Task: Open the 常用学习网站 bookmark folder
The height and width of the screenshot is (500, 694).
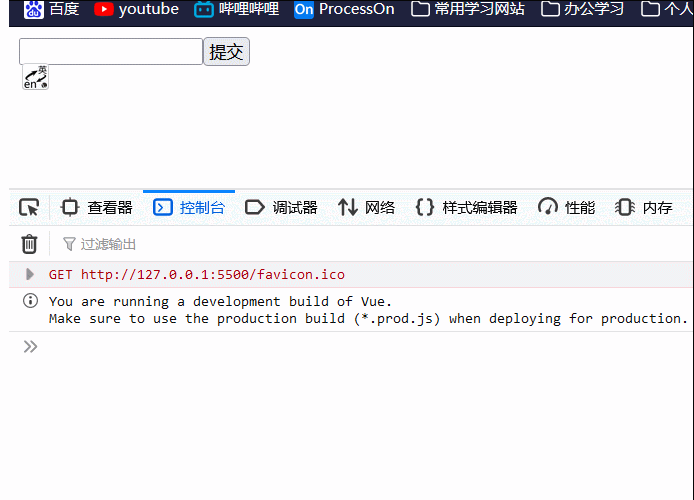Action: click(x=468, y=9)
